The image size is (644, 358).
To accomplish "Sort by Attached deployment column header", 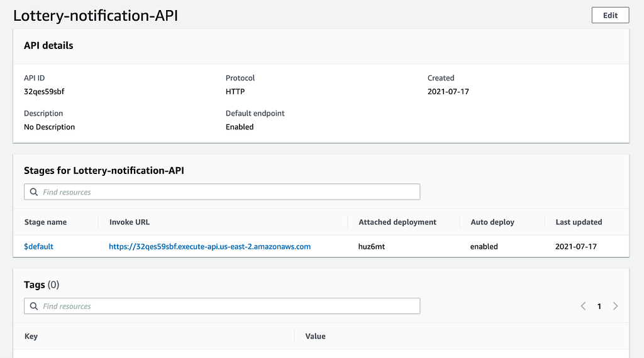I will tap(397, 222).
